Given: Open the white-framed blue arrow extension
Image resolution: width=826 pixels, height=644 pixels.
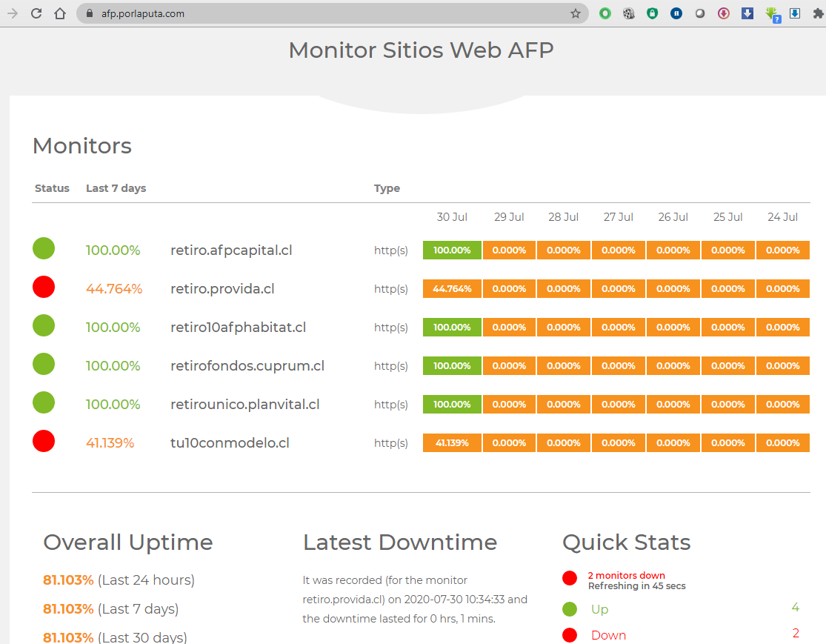Looking at the screenshot, I should (795, 13).
